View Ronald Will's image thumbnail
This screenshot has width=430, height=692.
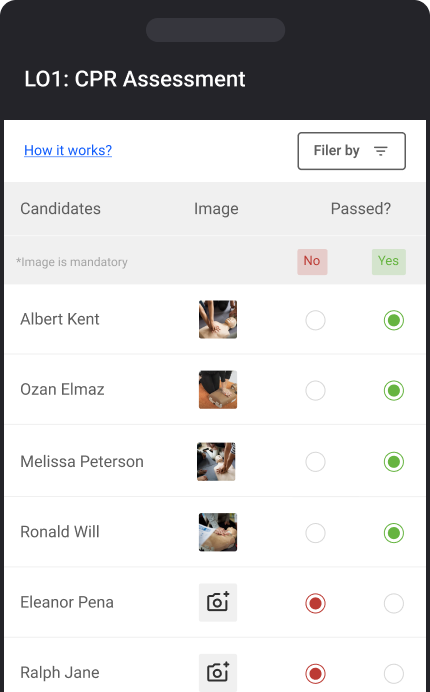click(218, 532)
